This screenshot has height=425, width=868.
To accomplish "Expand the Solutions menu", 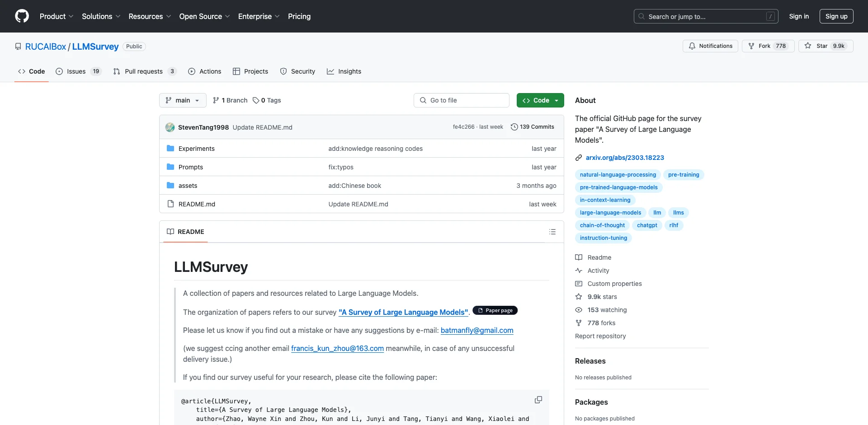I will coord(101,16).
